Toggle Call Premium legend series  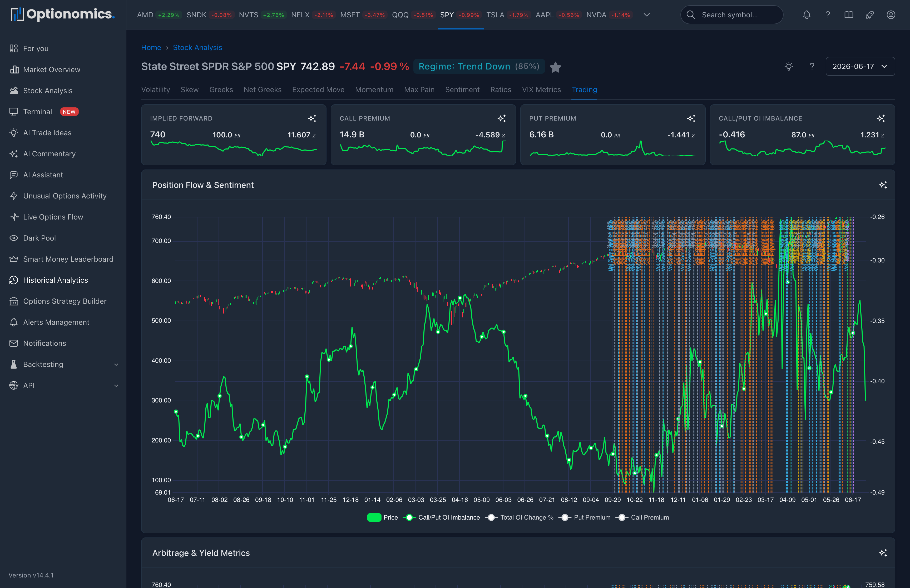(x=642, y=517)
